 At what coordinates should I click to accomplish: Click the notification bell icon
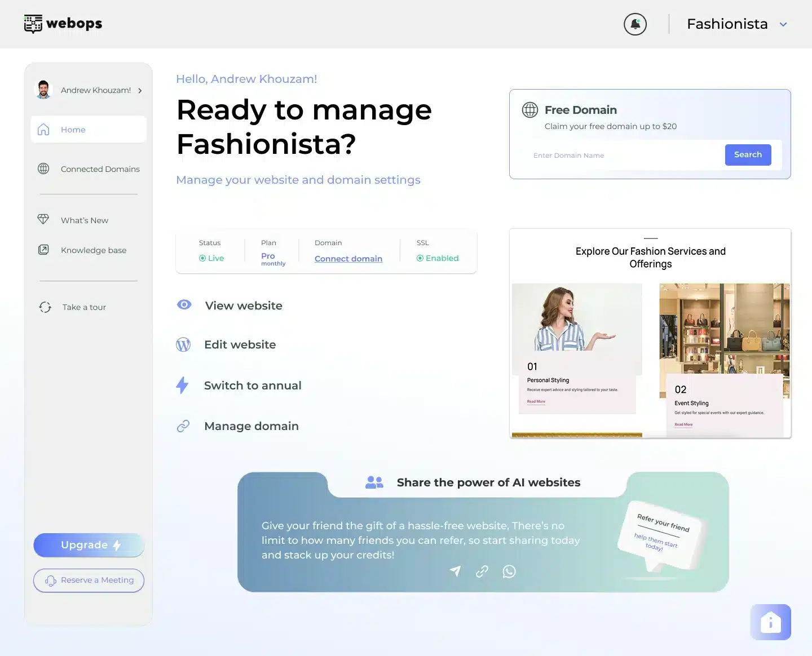click(635, 24)
